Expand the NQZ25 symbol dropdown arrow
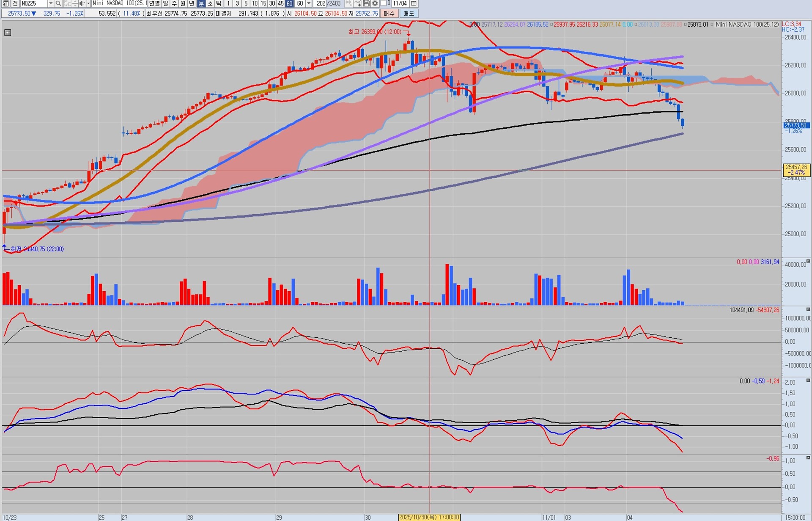 [51, 3]
